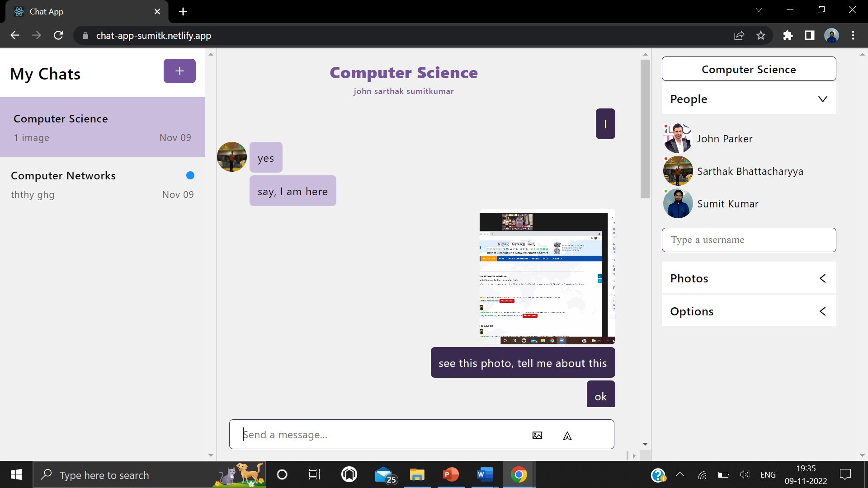
Task: Open the Chrome profile avatar
Action: click(x=832, y=35)
